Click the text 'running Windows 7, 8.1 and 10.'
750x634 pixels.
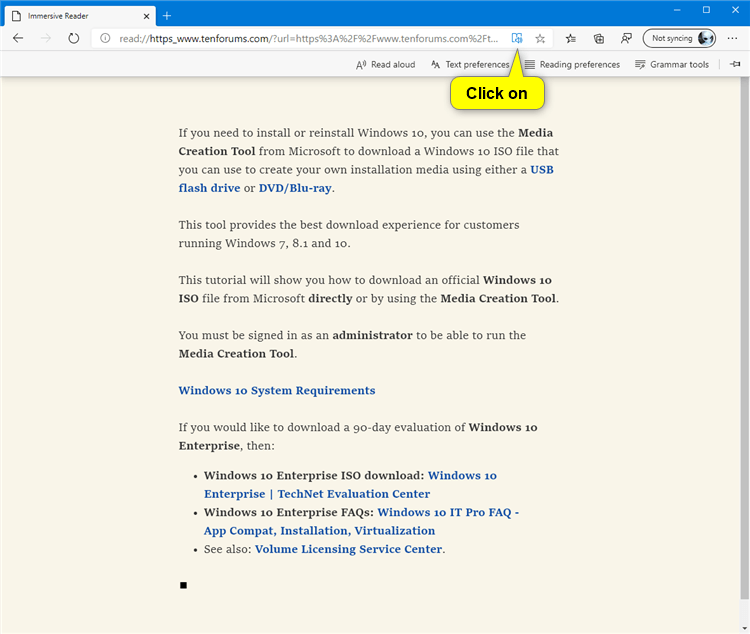(265, 243)
